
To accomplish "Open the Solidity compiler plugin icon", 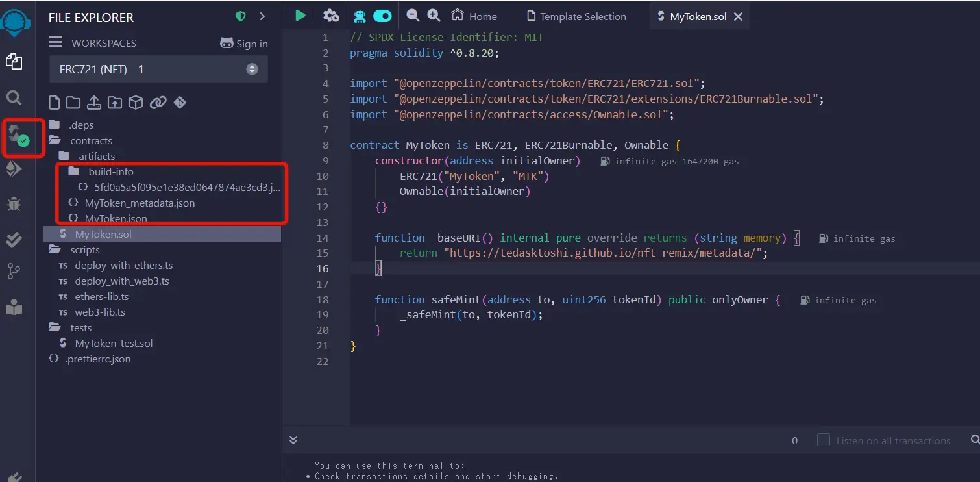I will pyautogui.click(x=18, y=135).
